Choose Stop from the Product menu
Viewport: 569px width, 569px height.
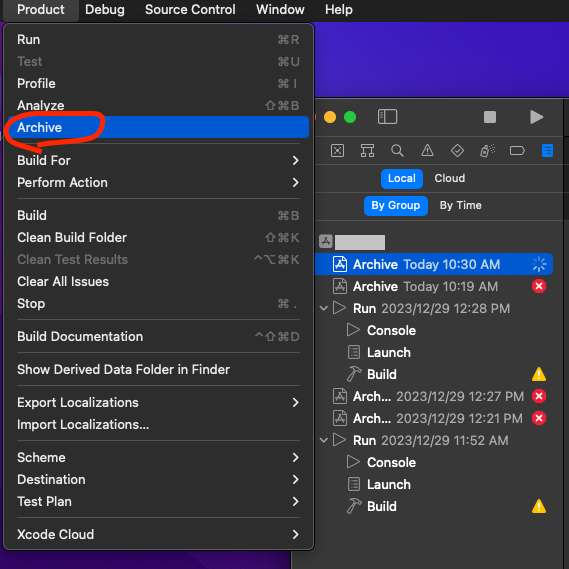[158, 304]
